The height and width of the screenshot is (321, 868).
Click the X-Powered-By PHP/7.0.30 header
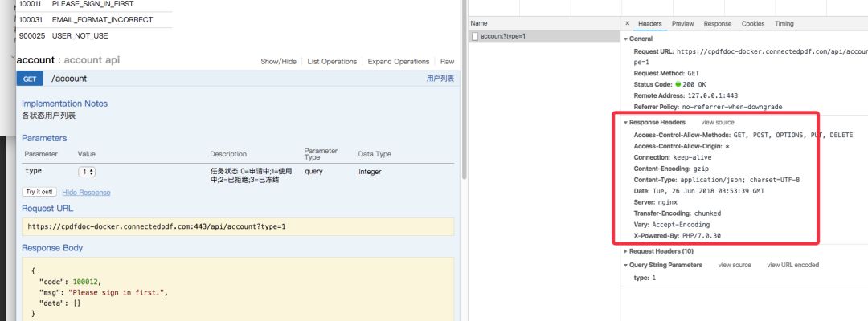click(677, 236)
